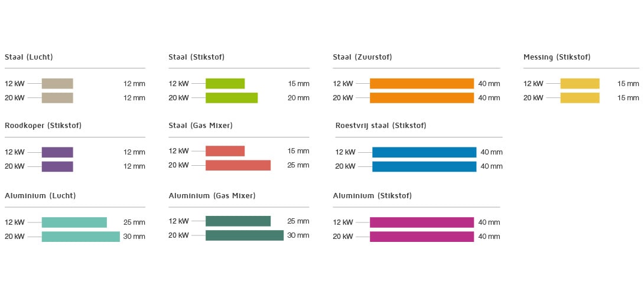The height and width of the screenshot is (295, 644).
Task: Click the teal 20 kW Aluminium (Lucht) bar
Action: click(x=80, y=237)
